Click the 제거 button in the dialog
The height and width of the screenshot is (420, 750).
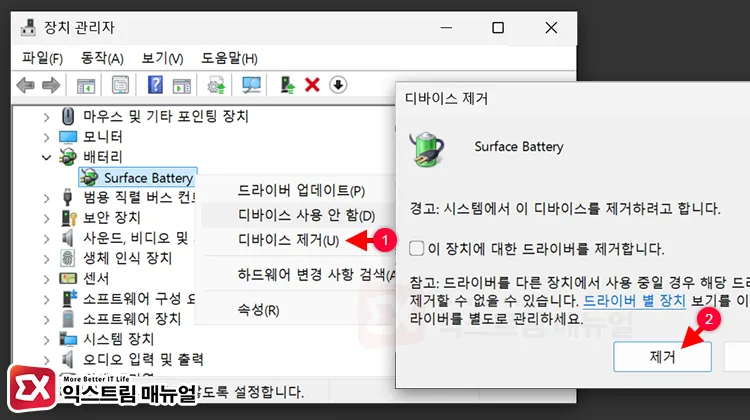tap(662, 356)
